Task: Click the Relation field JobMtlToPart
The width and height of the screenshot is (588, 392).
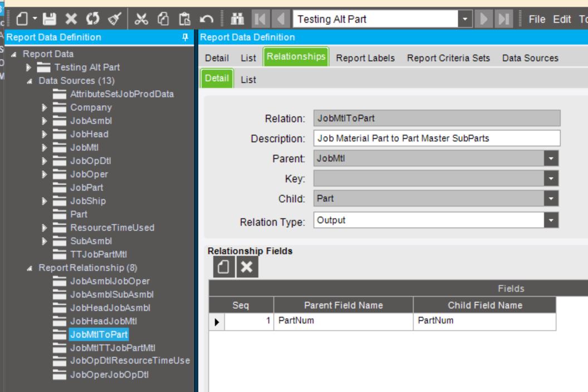Action: [437, 118]
